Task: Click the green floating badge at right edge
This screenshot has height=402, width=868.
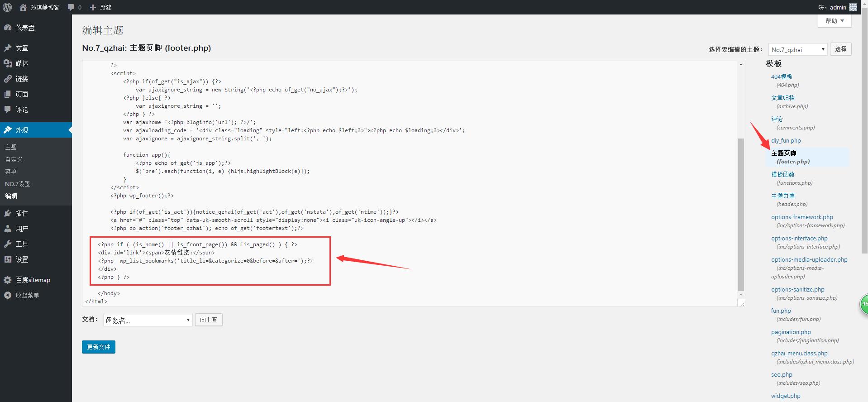Action: point(864,304)
